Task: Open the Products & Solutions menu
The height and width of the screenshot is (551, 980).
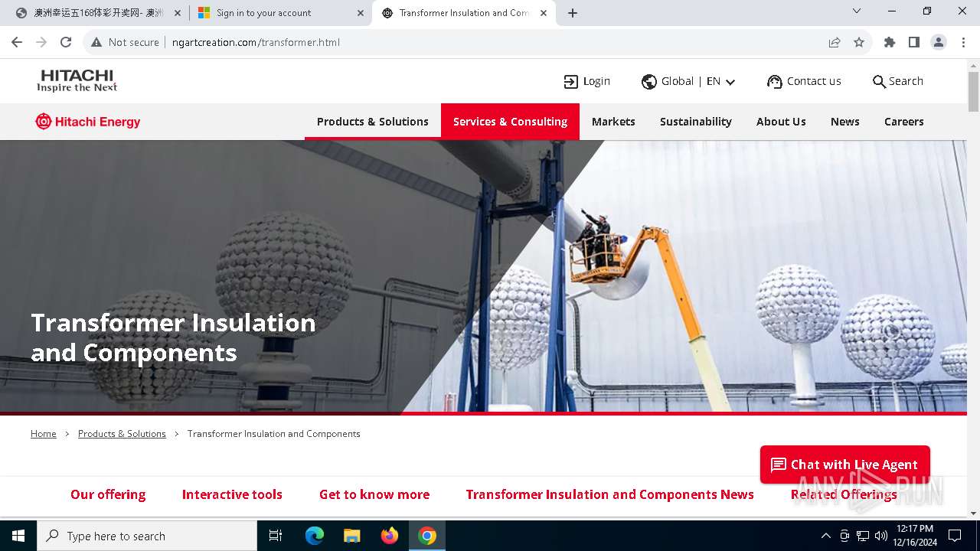Action: point(373,122)
